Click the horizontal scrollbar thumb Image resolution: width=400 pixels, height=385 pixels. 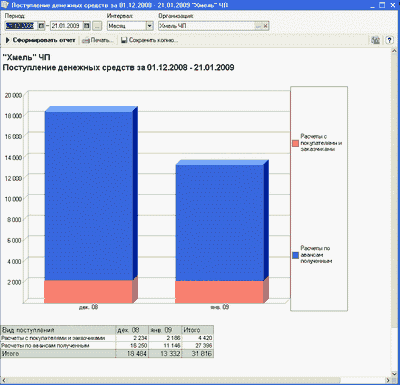coord(174,380)
